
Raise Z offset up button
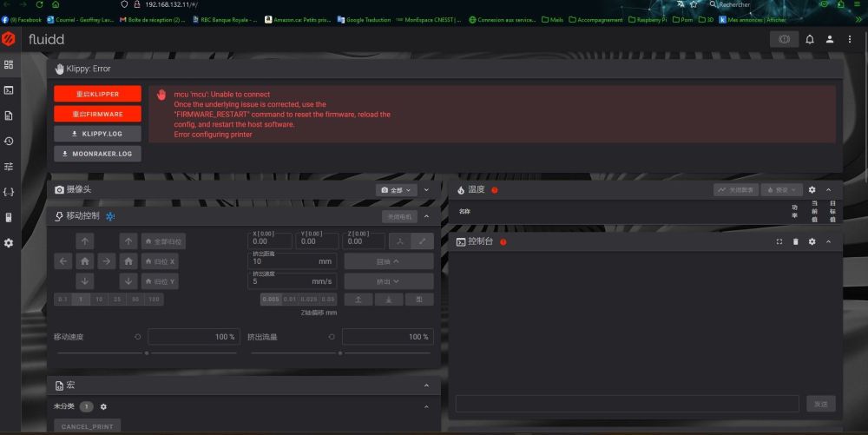[358, 300]
